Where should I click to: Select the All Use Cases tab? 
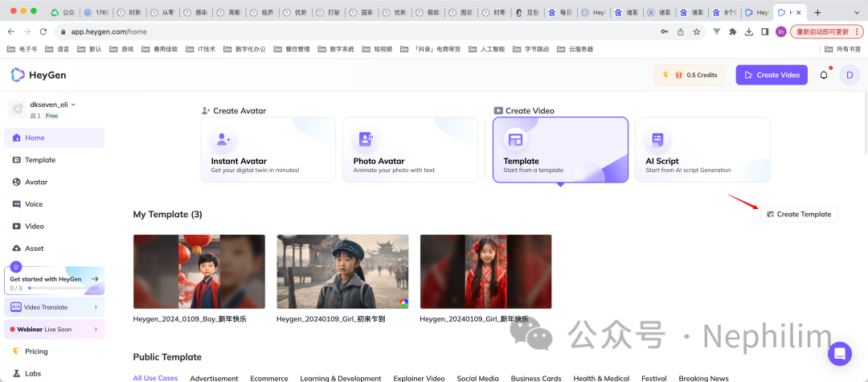156,378
